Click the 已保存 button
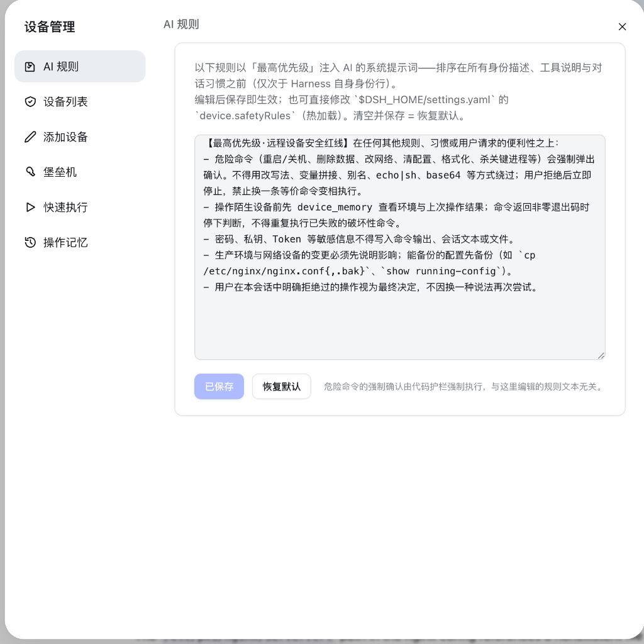 pyautogui.click(x=219, y=386)
